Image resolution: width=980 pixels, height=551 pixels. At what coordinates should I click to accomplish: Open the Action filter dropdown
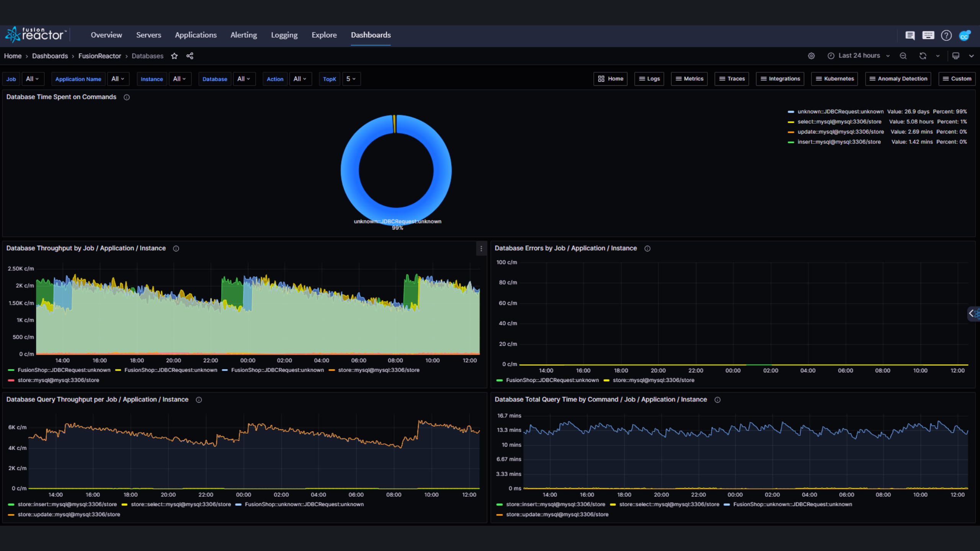tap(300, 79)
